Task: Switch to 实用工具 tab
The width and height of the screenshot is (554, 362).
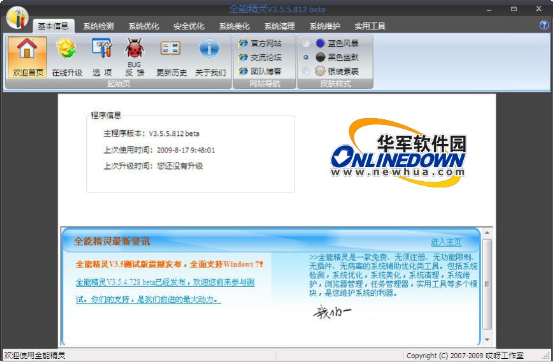Action: coord(370,26)
